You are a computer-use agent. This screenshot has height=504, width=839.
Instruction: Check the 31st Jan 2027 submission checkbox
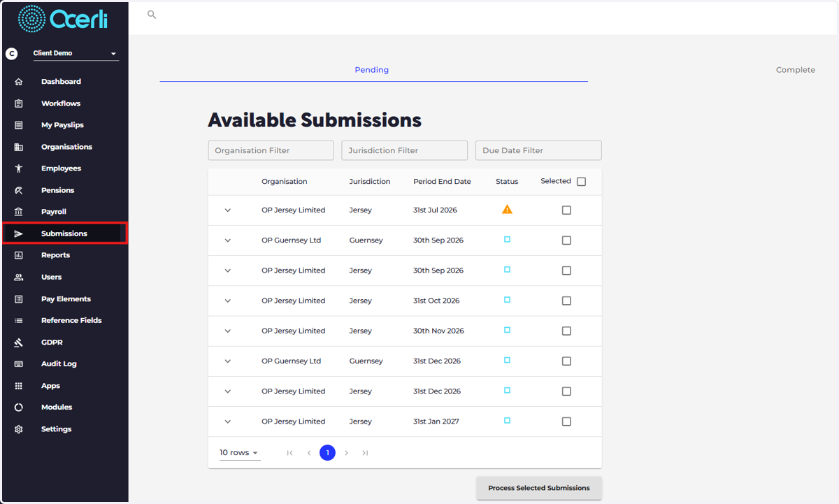566,422
